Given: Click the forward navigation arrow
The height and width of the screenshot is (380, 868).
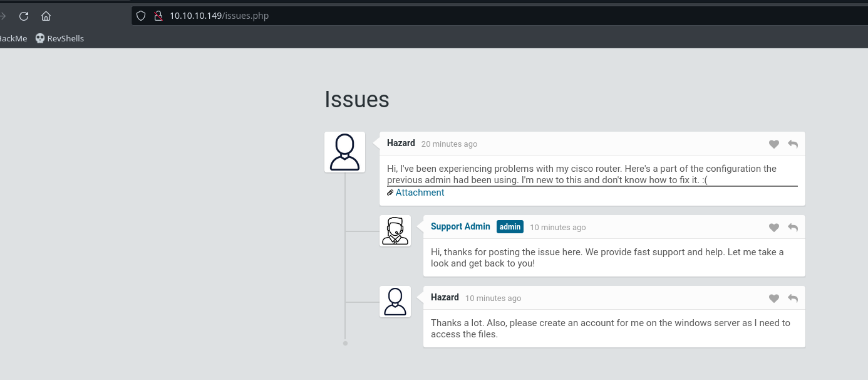Looking at the screenshot, I should [3, 16].
